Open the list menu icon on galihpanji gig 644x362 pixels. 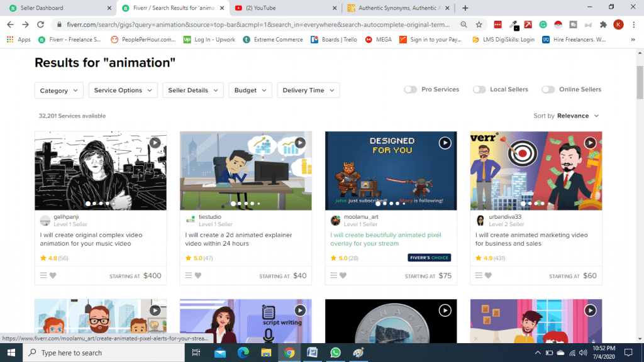click(x=43, y=275)
